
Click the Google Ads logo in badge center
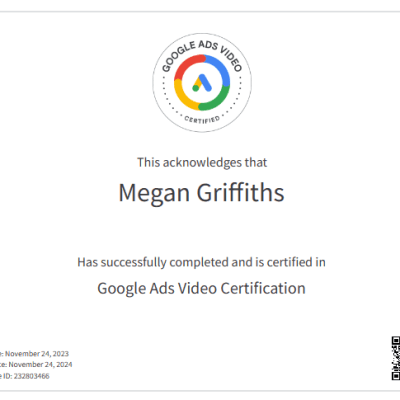point(202,83)
